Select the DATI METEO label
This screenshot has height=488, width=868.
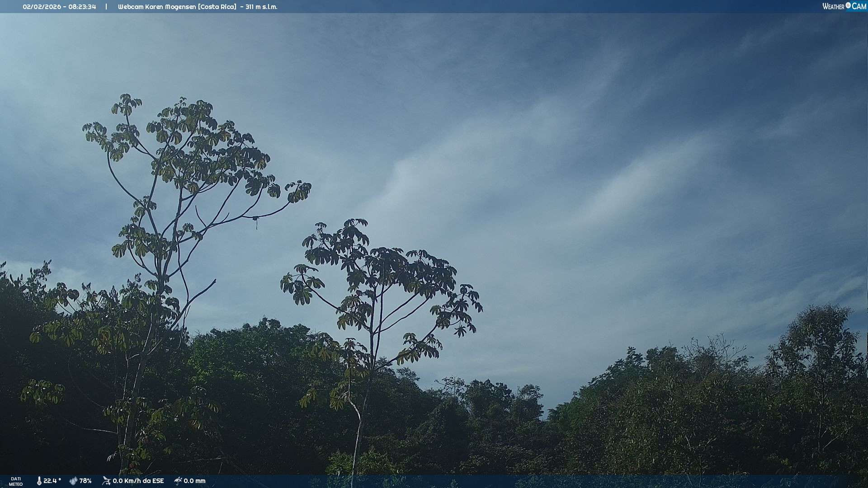[16, 481]
